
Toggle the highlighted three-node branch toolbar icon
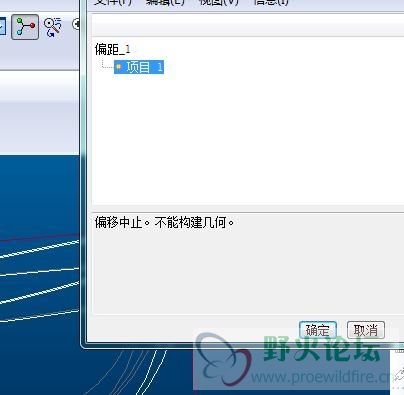pos(25,27)
